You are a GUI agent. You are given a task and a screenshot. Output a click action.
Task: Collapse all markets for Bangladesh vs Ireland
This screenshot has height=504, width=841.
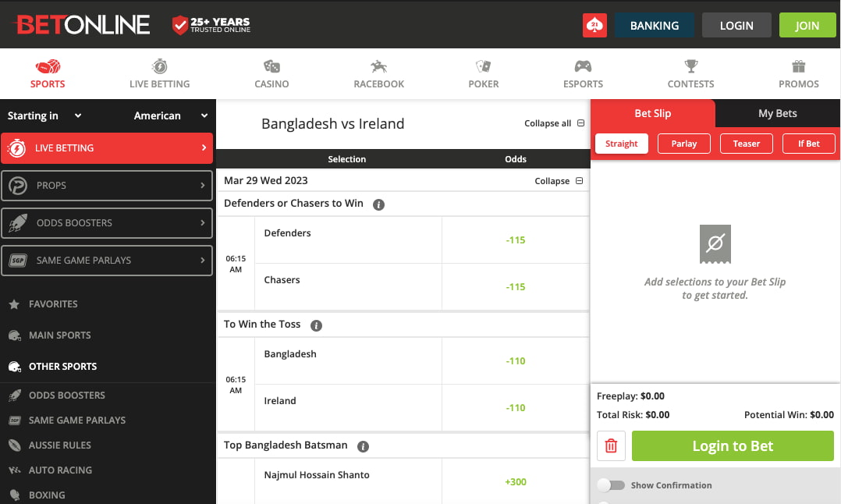(554, 123)
